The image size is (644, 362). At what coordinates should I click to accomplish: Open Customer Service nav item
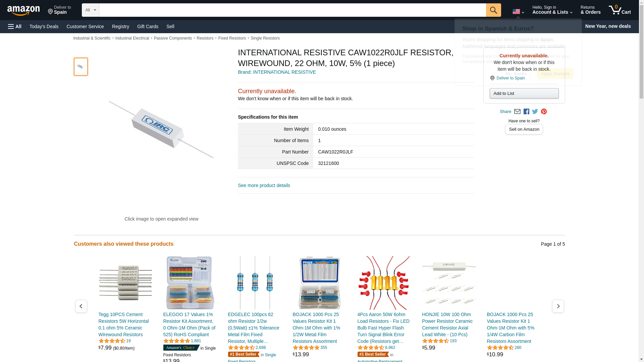point(85,26)
